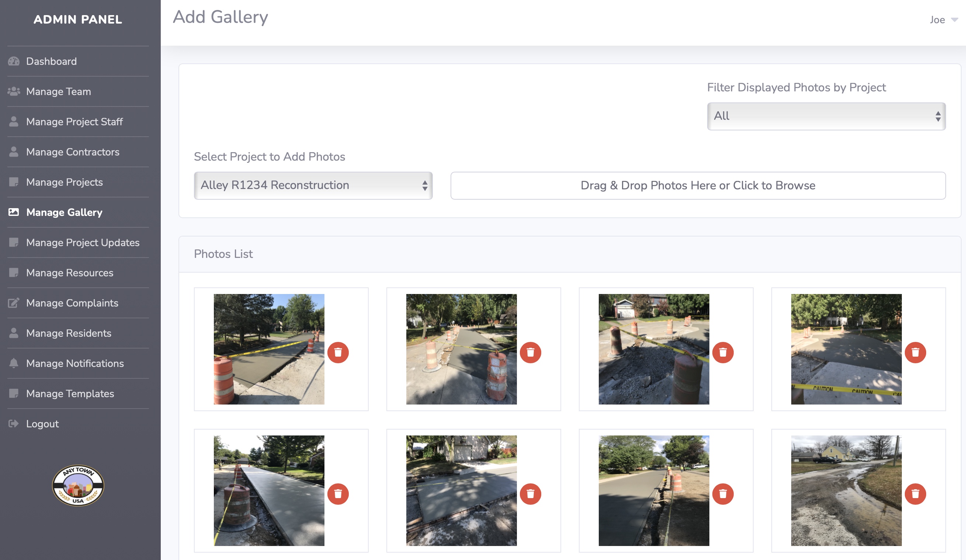Open the third photo thumbnail in row one
Screen dimensions: 966x560
654,349
